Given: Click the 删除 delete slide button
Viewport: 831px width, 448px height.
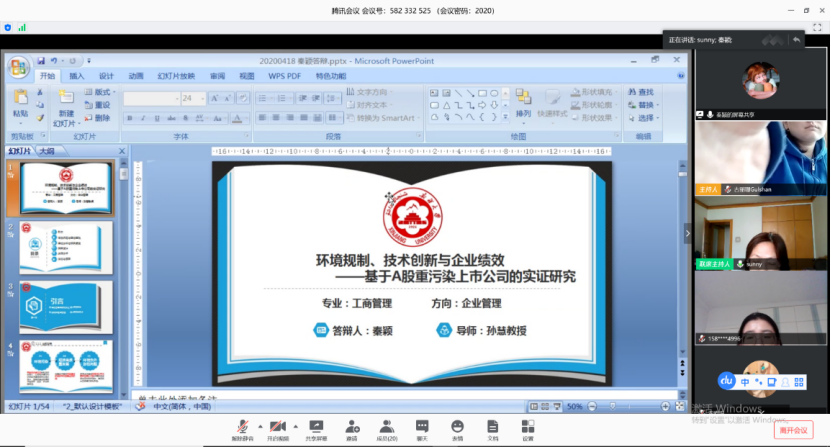Looking at the screenshot, I should [98, 118].
